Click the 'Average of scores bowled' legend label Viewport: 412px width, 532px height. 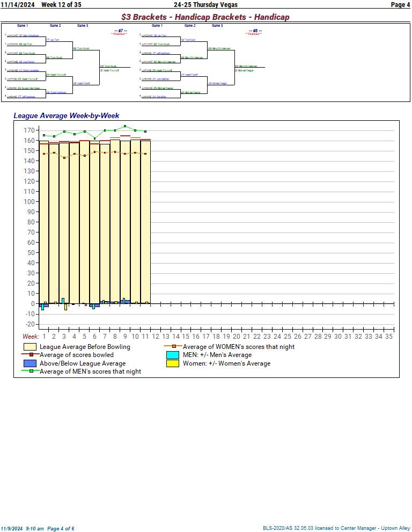pyautogui.click(x=77, y=355)
